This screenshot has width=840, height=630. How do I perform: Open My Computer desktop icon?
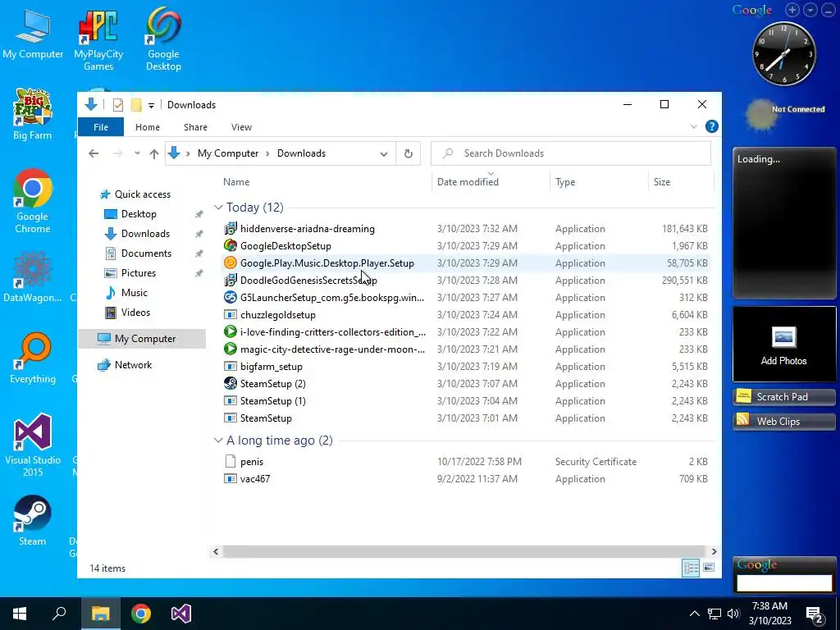coord(33,34)
